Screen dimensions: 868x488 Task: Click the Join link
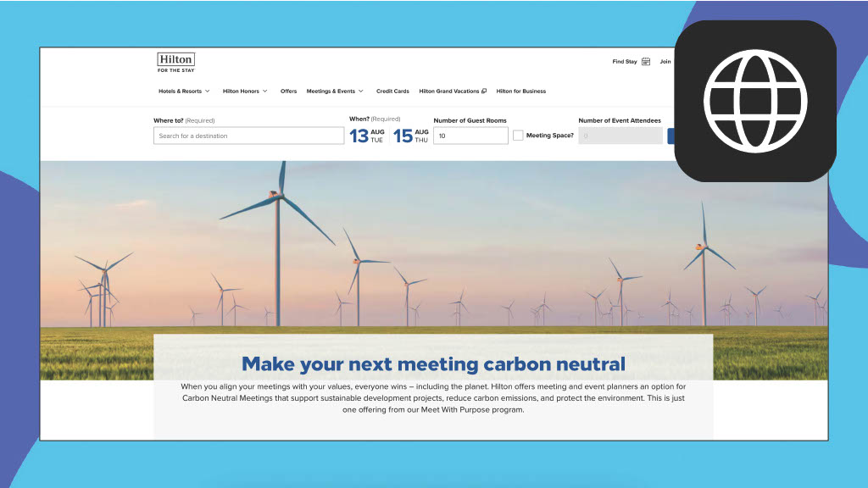(x=665, y=61)
